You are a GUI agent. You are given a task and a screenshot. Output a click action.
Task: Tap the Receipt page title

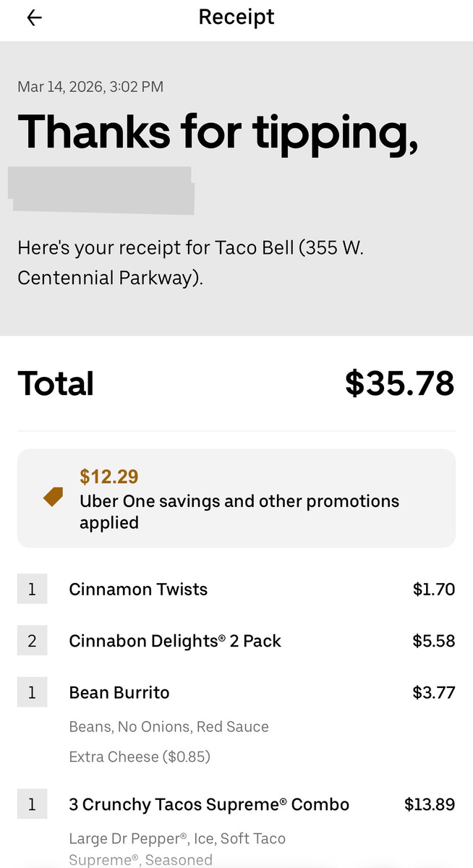click(236, 17)
